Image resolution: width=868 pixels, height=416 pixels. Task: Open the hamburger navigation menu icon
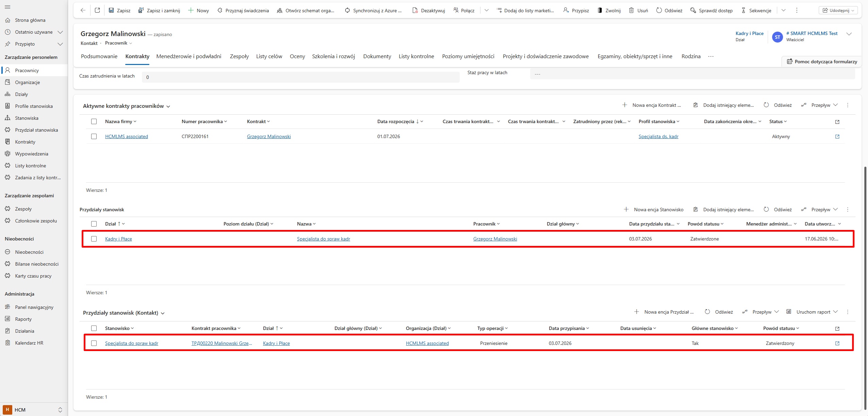point(7,7)
